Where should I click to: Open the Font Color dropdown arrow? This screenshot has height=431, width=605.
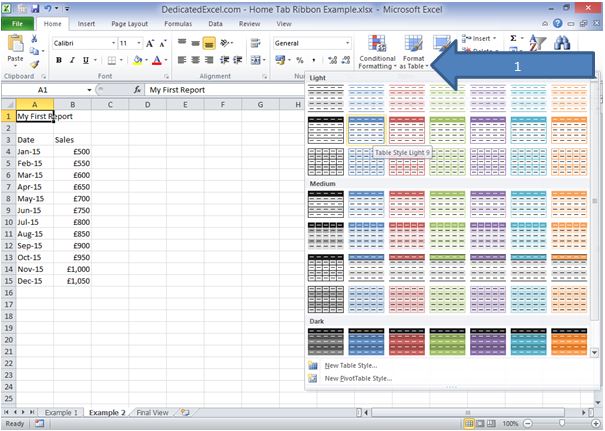[x=166, y=60]
